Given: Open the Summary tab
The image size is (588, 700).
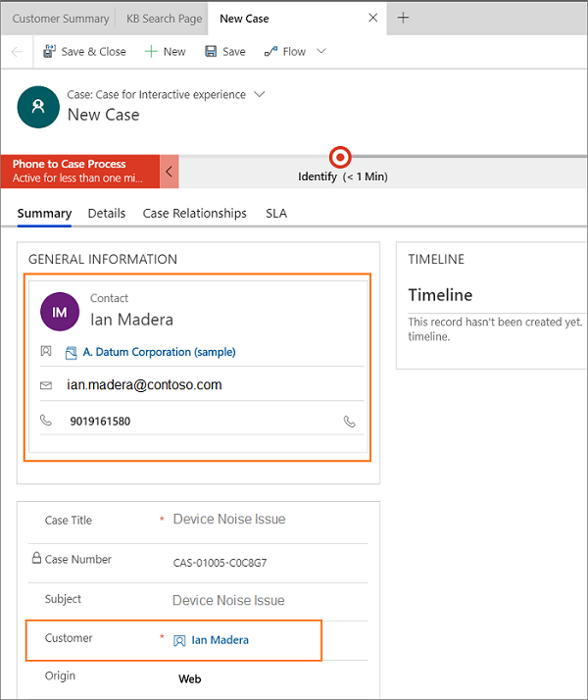Looking at the screenshot, I should coord(44,214).
